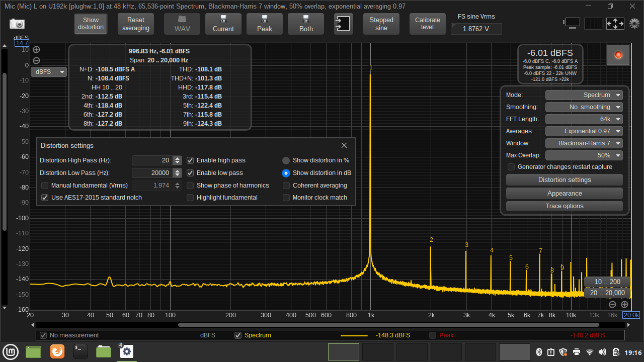Toggle Peak trace visibility checkbox

pos(433,335)
